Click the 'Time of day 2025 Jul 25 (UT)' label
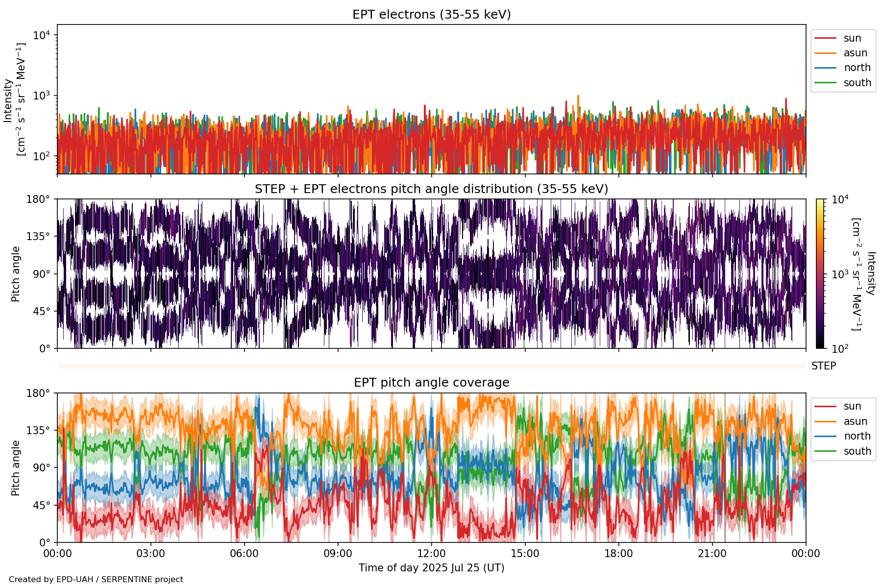Viewport: 882px width, 588px height. [431, 568]
